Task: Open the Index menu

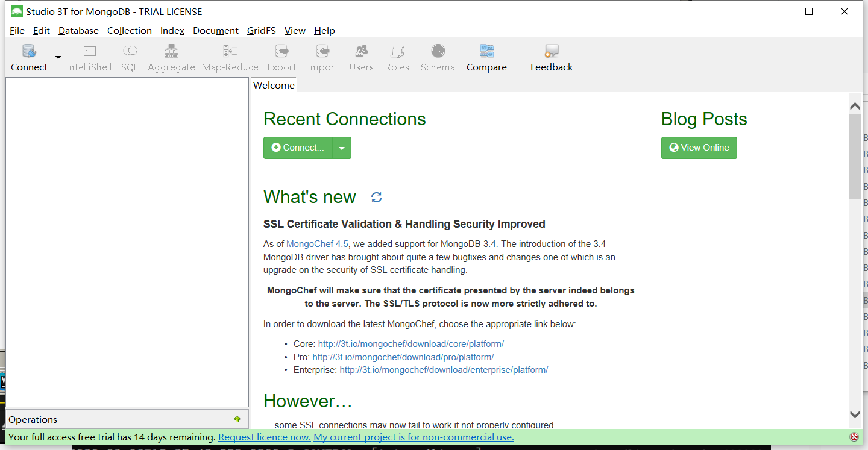Action: (172, 30)
